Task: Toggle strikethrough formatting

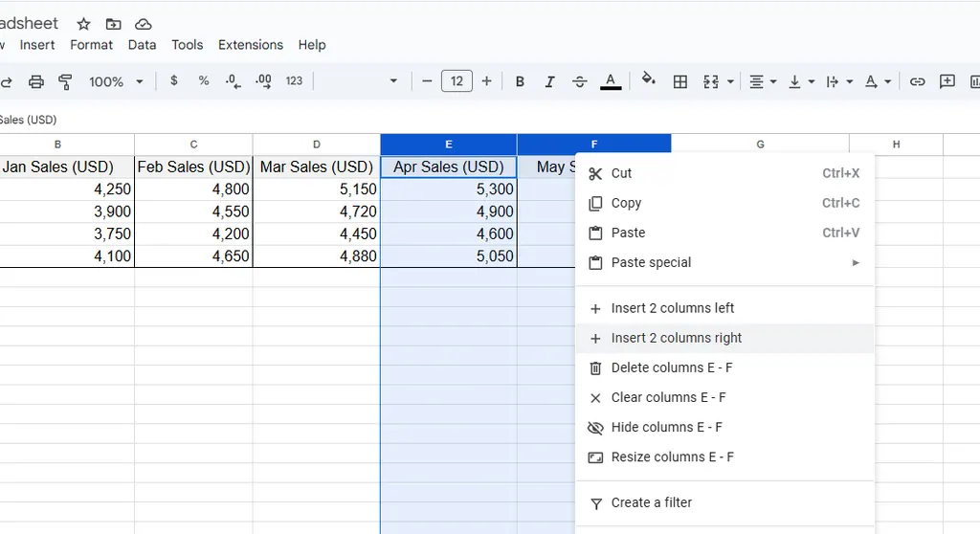Action: pyautogui.click(x=579, y=81)
